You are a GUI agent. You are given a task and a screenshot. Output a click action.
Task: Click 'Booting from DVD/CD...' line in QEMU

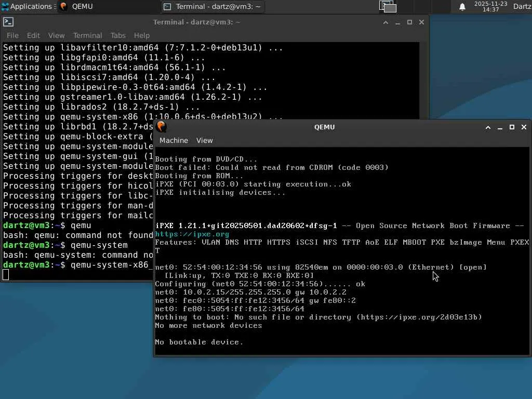click(x=206, y=159)
